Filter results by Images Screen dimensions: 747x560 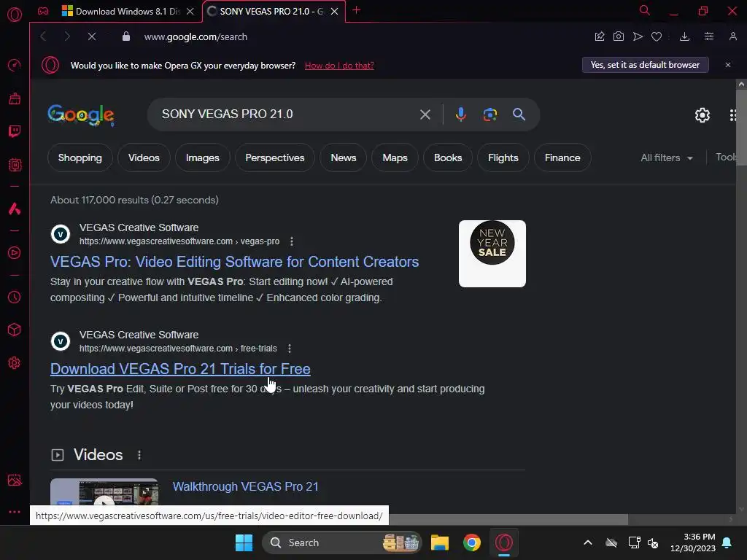click(x=203, y=157)
